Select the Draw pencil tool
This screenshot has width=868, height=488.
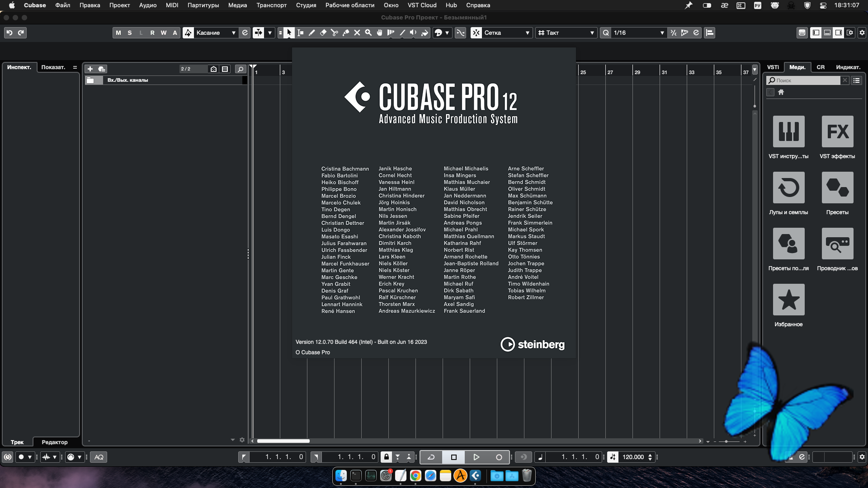click(312, 33)
